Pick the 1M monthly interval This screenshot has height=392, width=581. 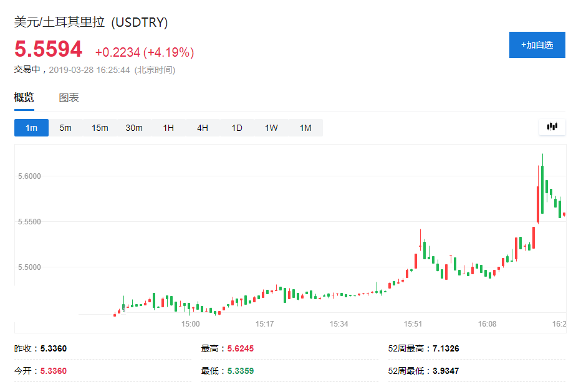click(x=305, y=128)
